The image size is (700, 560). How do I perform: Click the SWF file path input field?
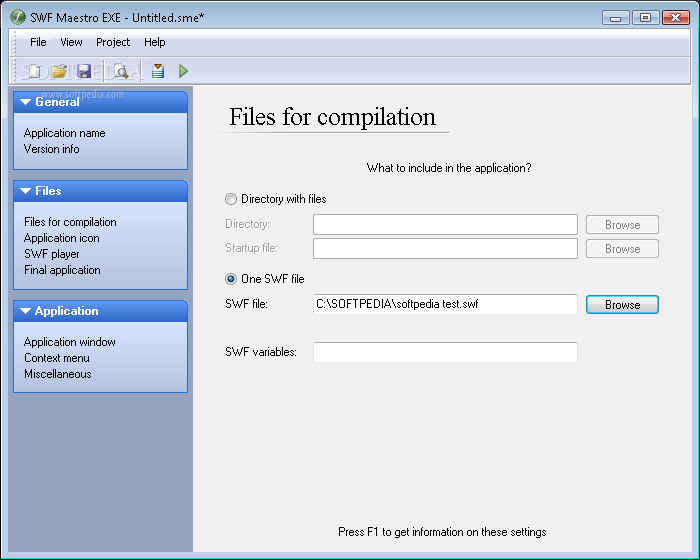(x=445, y=304)
